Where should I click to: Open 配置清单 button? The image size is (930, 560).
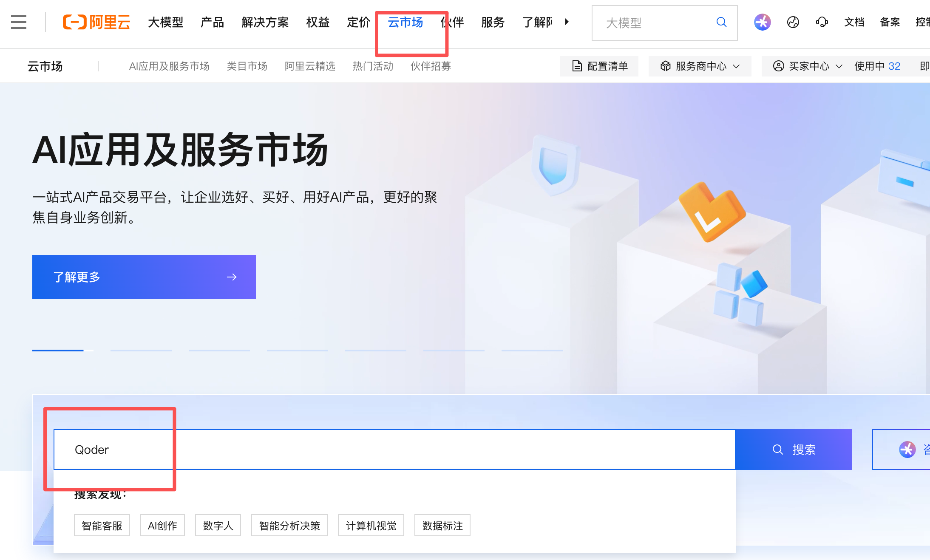click(599, 66)
